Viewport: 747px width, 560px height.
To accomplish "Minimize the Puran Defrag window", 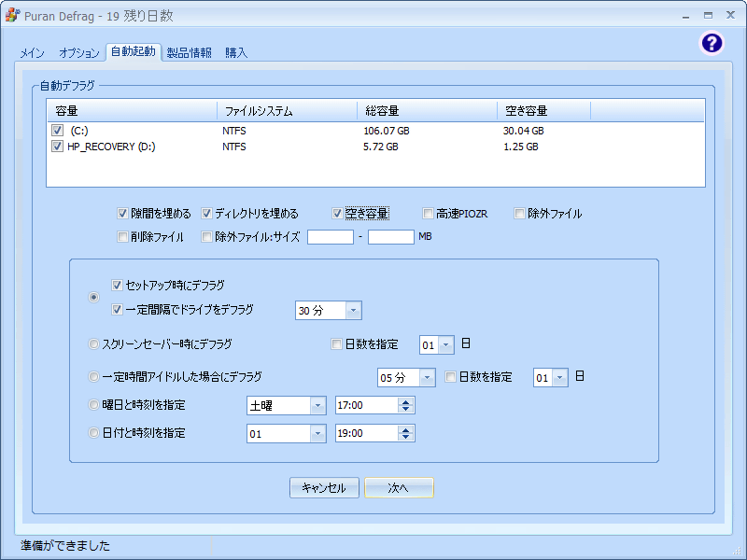I will [x=685, y=16].
